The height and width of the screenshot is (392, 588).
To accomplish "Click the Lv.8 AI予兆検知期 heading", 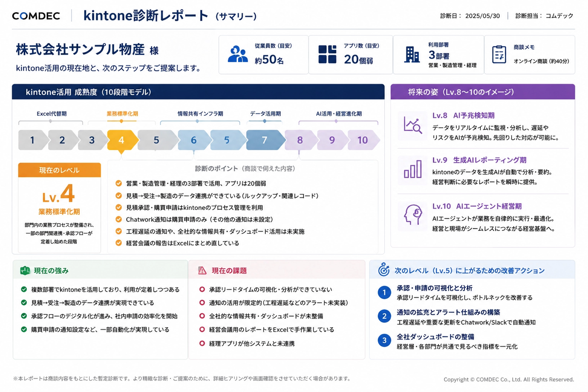I will 463,115.
